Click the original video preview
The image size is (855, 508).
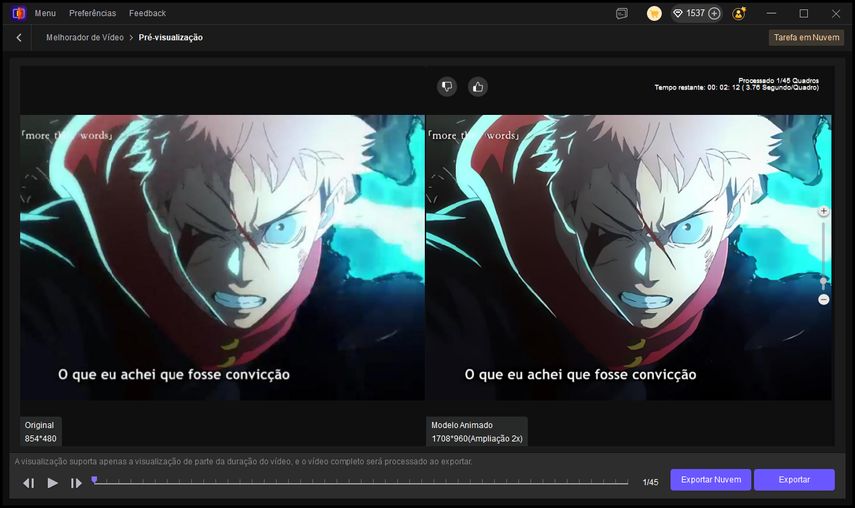[x=222, y=257]
